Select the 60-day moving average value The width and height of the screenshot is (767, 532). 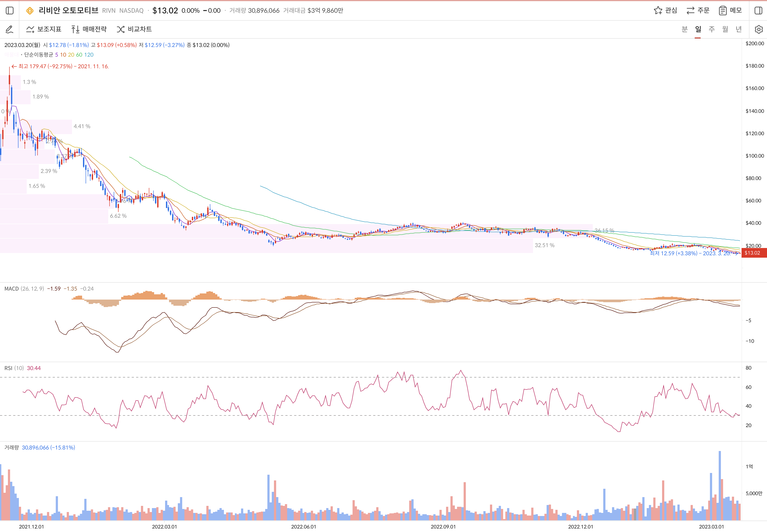pyautogui.click(x=79, y=55)
